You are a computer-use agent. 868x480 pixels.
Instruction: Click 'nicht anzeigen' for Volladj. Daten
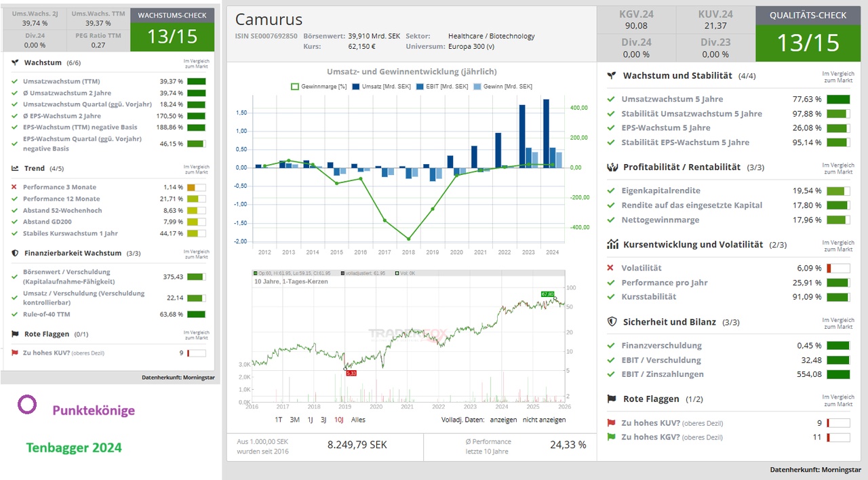(544, 420)
